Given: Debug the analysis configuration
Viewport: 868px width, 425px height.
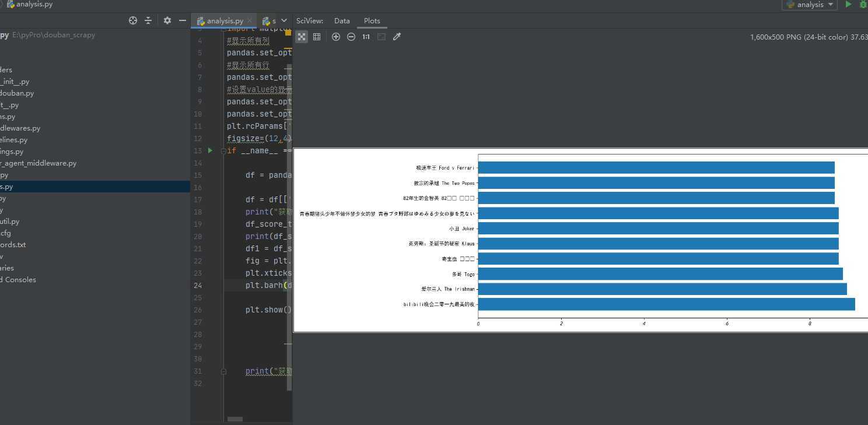Looking at the screenshot, I should tap(863, 5).
